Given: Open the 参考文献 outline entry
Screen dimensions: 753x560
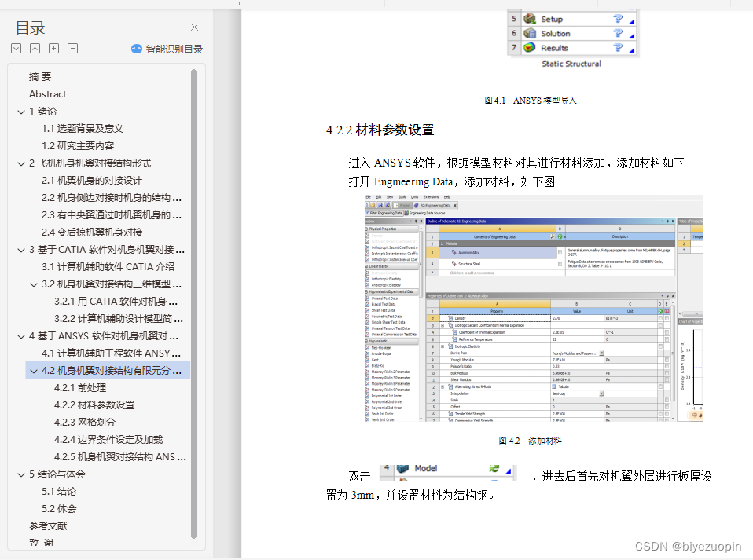Looking at the screenshot, I should [x=49, y=525].
